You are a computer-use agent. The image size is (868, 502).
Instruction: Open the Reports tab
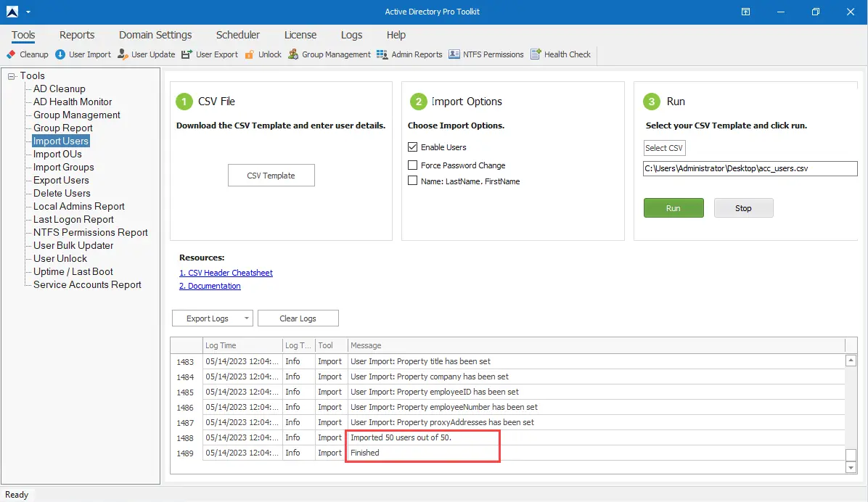(x=77, y=35)
